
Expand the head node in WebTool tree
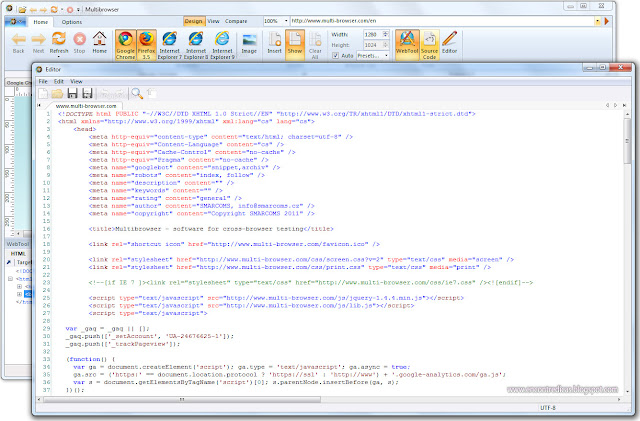[19, 286]
